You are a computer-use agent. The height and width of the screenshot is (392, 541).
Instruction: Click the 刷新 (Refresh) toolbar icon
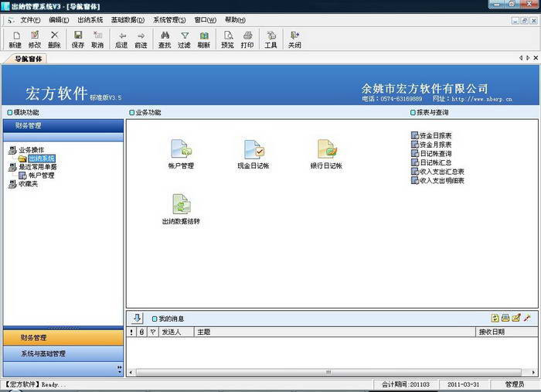(x=204, y=39)
